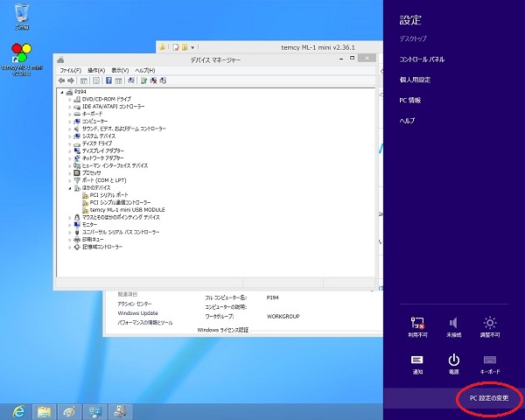Click パフォーマンスの情報とツール link
Screen dimensions: 525x420
(145, 323)
